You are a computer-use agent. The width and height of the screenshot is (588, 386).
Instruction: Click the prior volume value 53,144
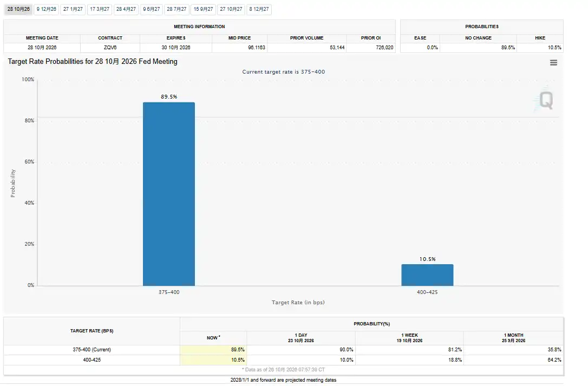(337, 48)
